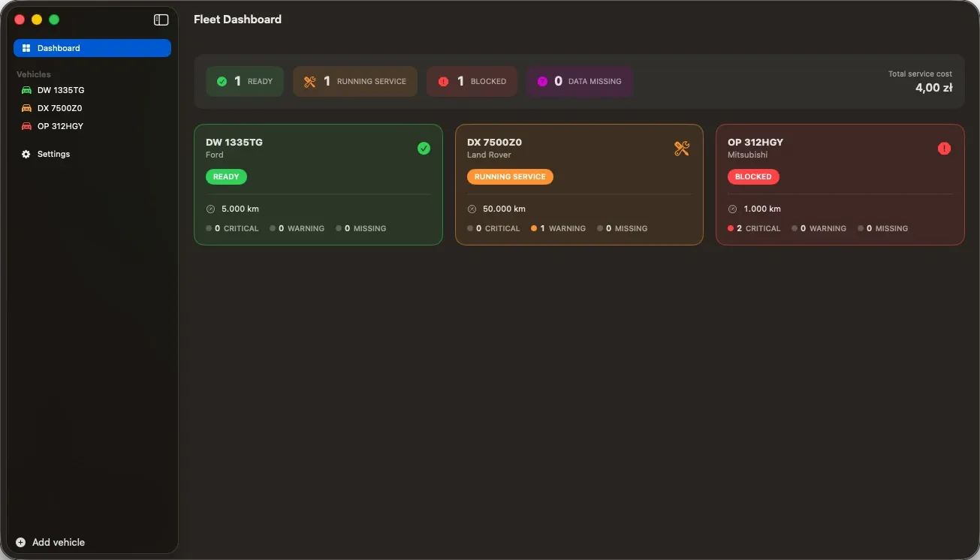Click the 0 WARNING count on Mitsubishi card
Image resolution: width=980 pixels, height=560 pixels.
(x=819, y=228)
